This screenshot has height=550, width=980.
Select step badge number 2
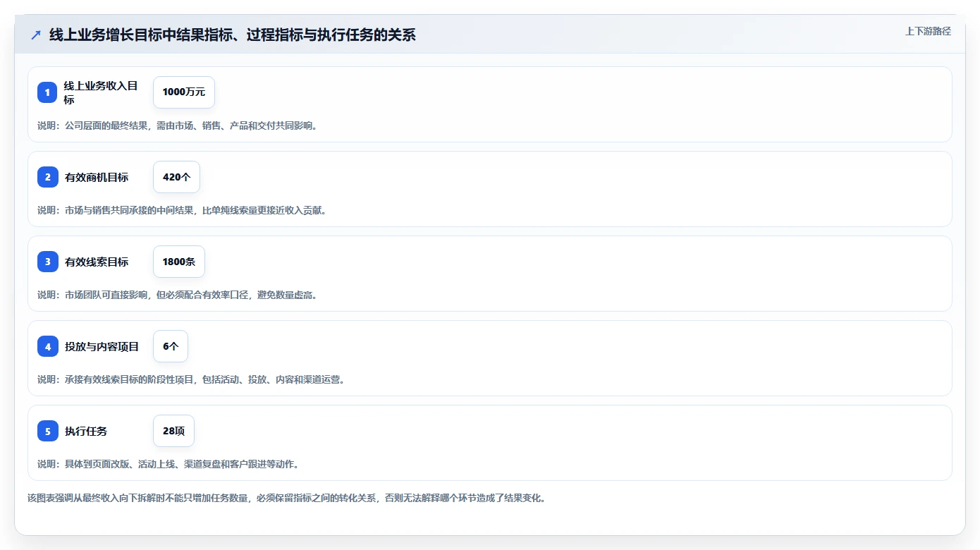click(47, 177)
